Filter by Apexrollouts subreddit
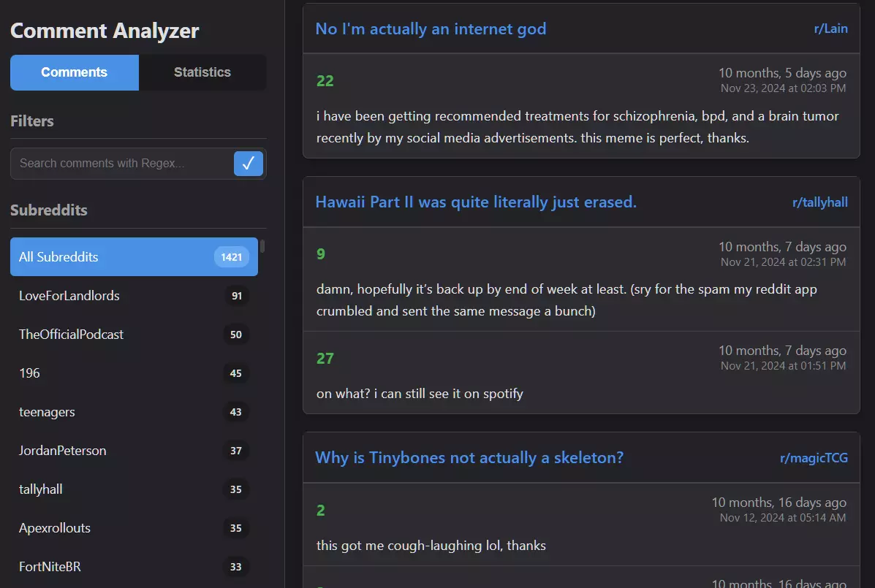Screen dimensions: 875x588 [x=134, y=528]
